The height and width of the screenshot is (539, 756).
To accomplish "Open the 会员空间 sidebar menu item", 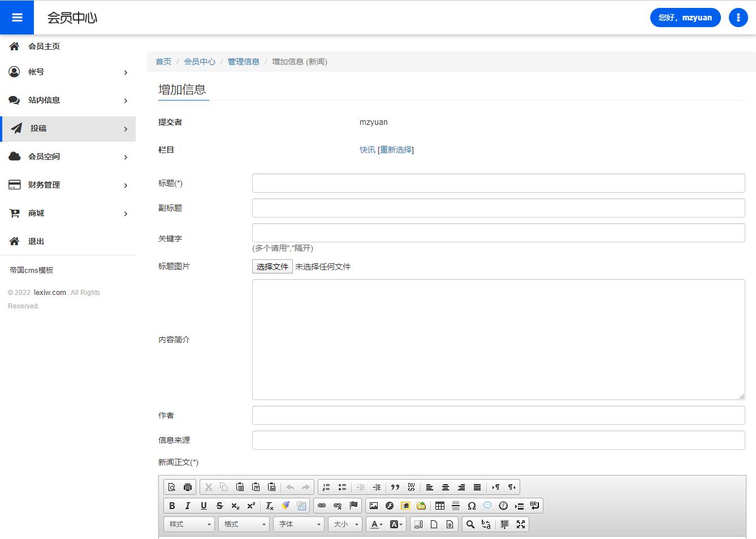I will tap(68, 157).
